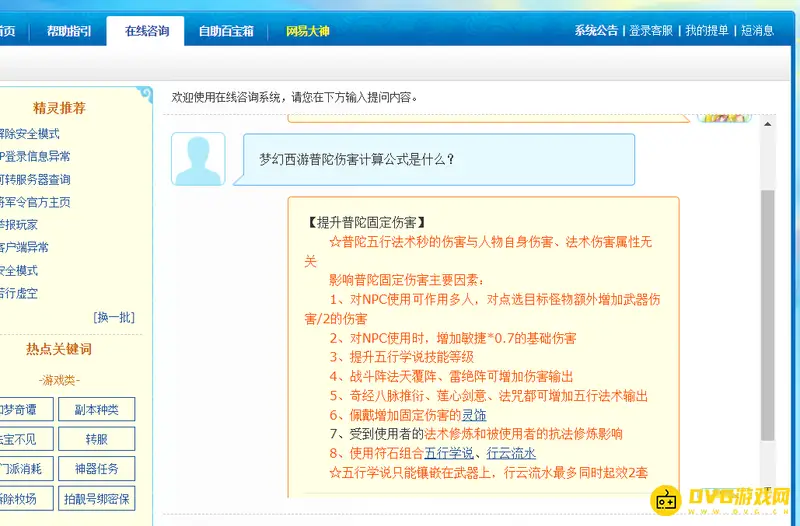Select 可转服务器查询 recommendation

point(35,179)
